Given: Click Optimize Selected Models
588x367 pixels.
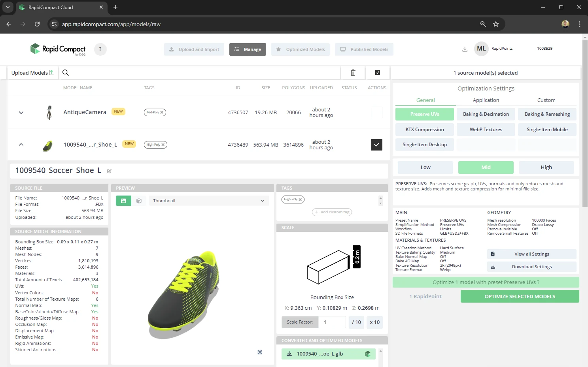Looking at the screenshot, I should tap(520, 296).
